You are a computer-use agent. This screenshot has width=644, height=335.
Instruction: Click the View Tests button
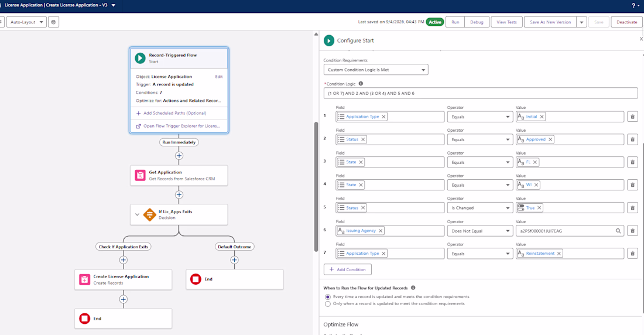pyautogui.click(x=506, y=22)
